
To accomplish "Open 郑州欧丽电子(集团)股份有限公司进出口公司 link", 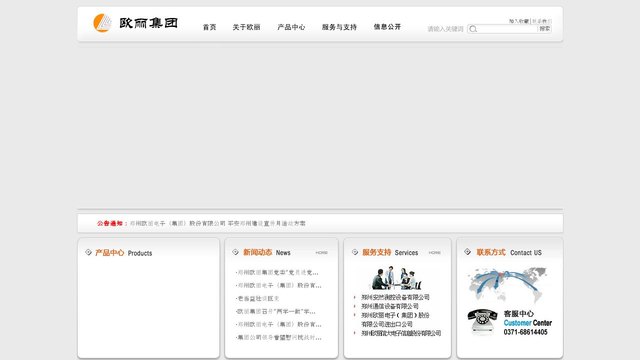I will tap(395, 320).
